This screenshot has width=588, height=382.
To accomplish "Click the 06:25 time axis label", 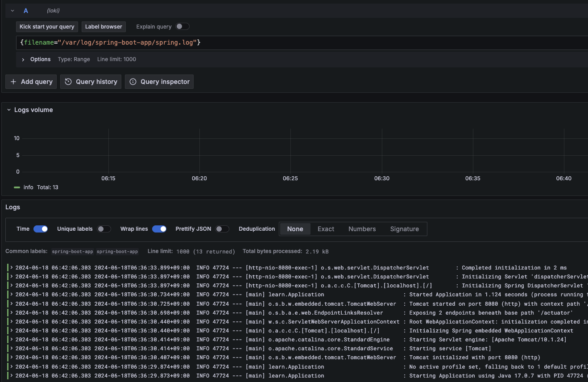I will point(290,178).
